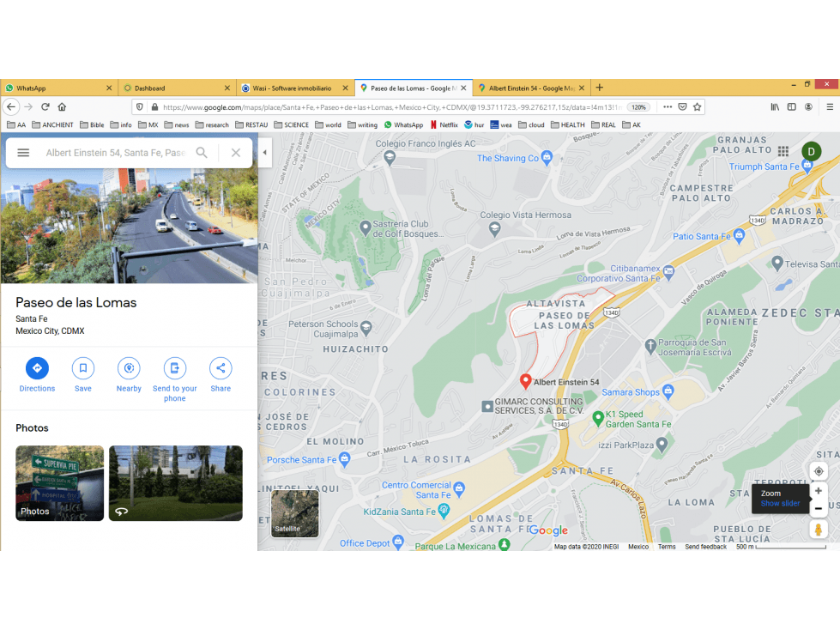Click the search magnifier icon
Image resolution: width=840 pixels, height=630 pixels.
coord(202,153)
